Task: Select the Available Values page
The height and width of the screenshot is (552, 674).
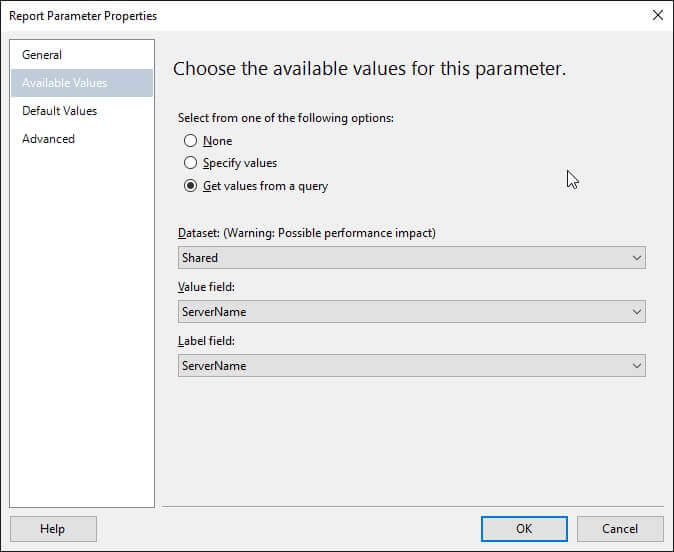Action: 65,83
